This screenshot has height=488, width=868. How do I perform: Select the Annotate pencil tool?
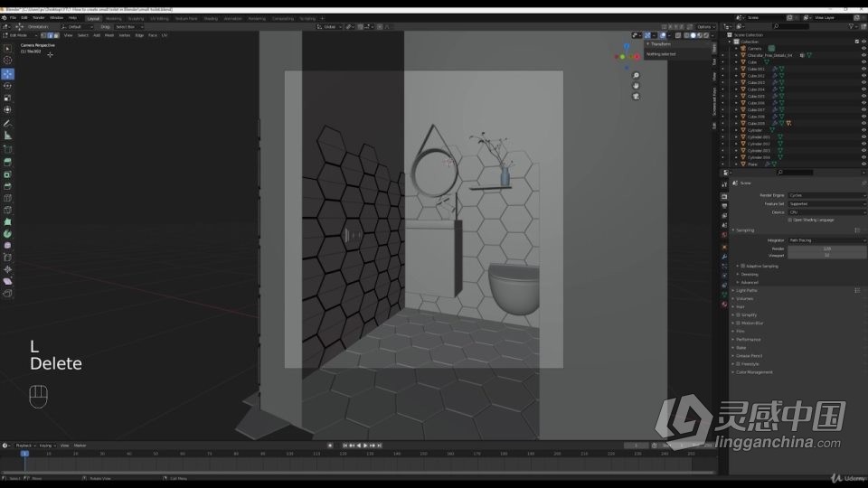tap(7, 124)
